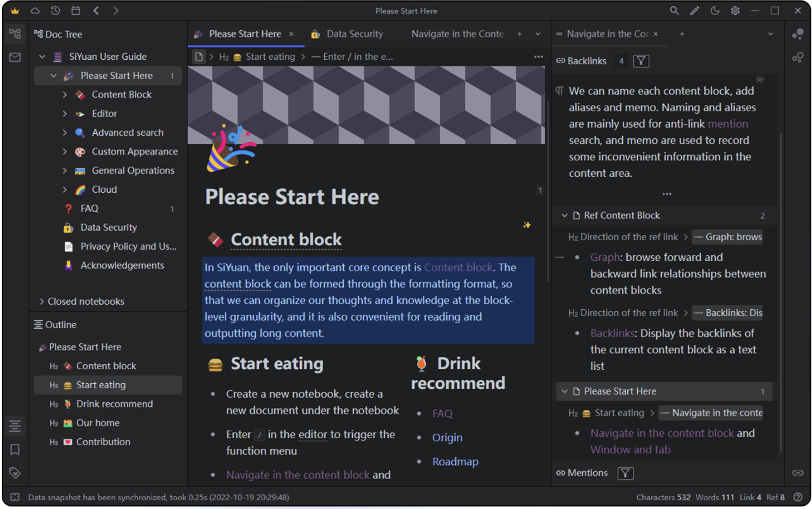The height and width of the screenshot is (509, 812).
Task: Expand Editor tree item
Action: pos(64,114)
